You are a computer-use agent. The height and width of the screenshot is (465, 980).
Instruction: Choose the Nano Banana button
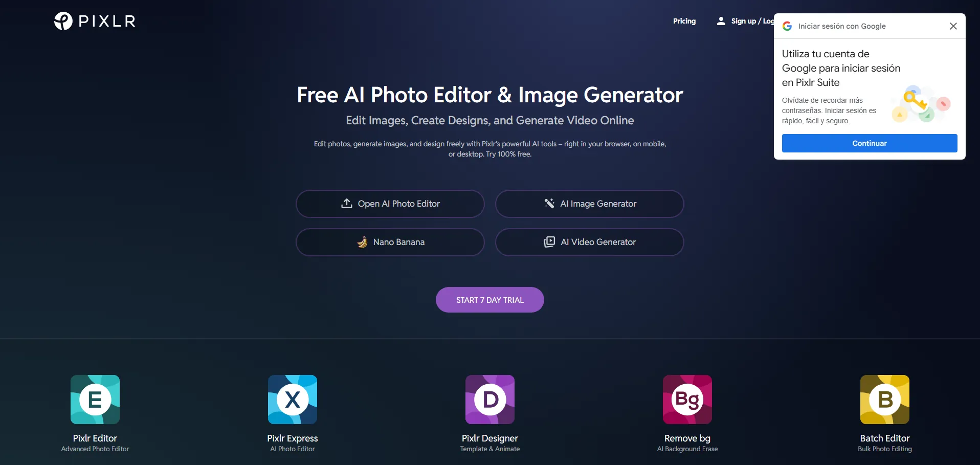[390, 242]
